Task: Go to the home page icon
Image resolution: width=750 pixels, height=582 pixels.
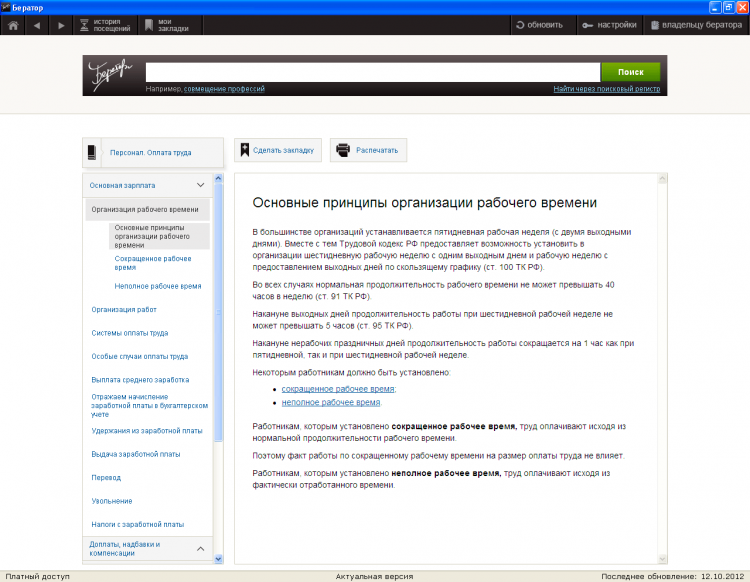Action: [x=13, y=25]
